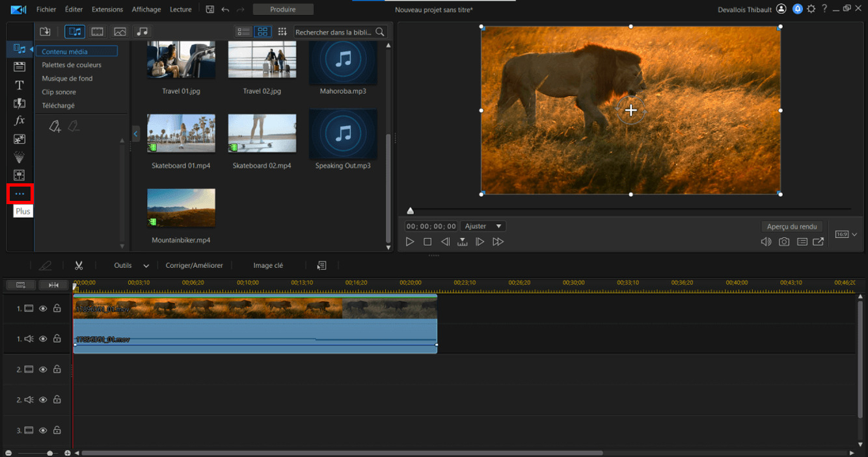Click the Add tracks icon above the timeline

click(21, 285)
